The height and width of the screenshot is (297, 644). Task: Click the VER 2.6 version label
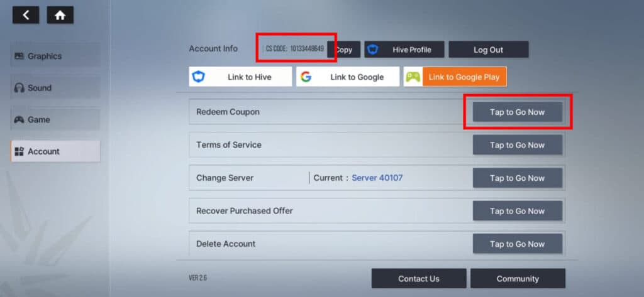pyautogui.click(x=197, y=278)
